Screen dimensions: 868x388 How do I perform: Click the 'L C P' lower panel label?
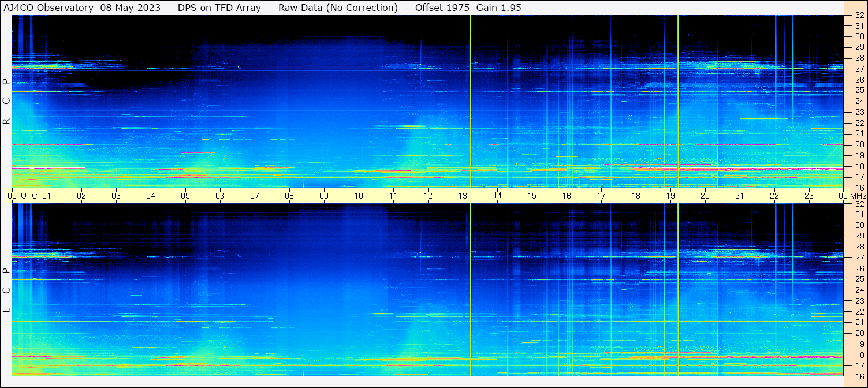pos(7,290)
